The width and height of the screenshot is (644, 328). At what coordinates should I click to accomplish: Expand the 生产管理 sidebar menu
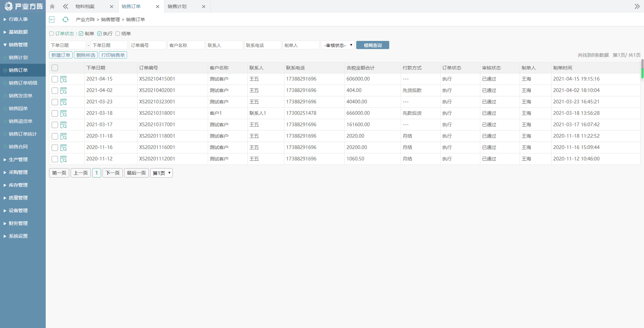pyautogui.click(x=18, y=159)
